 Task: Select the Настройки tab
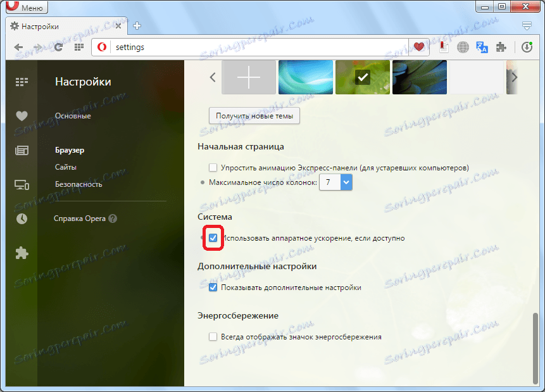click(x=66, y=26)
